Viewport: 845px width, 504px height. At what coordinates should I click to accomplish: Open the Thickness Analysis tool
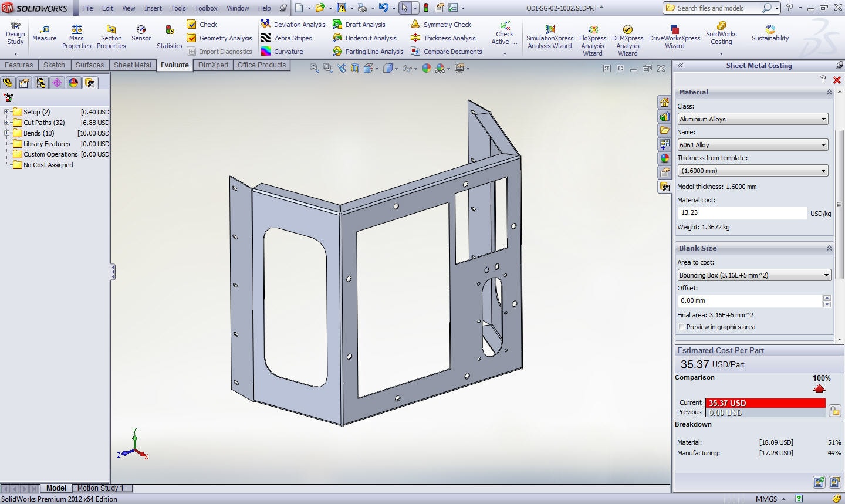[443, 38]
